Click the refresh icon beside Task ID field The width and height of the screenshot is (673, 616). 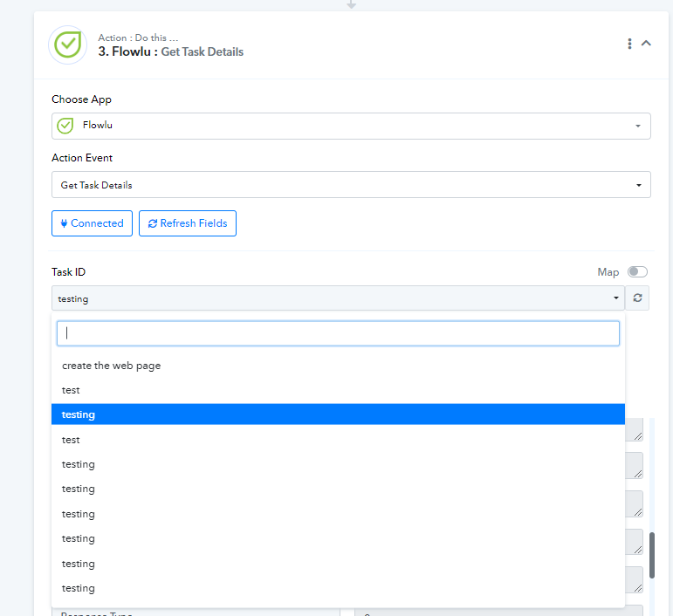[637, 298]
